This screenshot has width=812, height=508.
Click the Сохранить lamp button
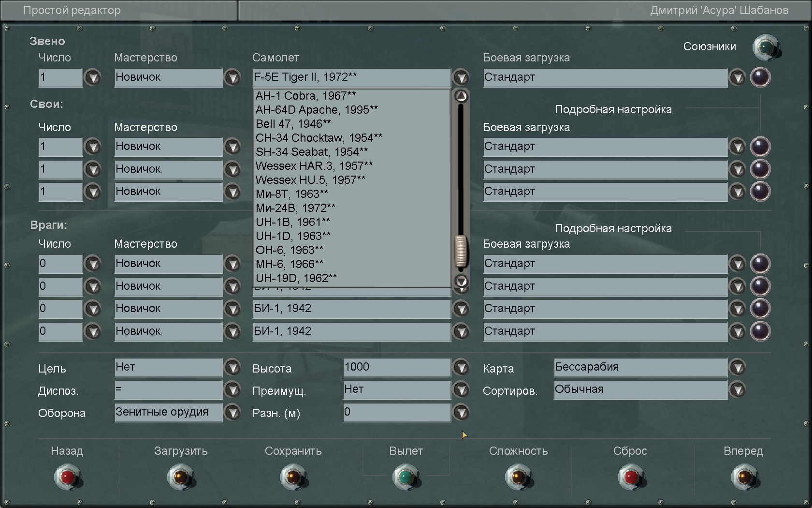click(x=293, y=477)
